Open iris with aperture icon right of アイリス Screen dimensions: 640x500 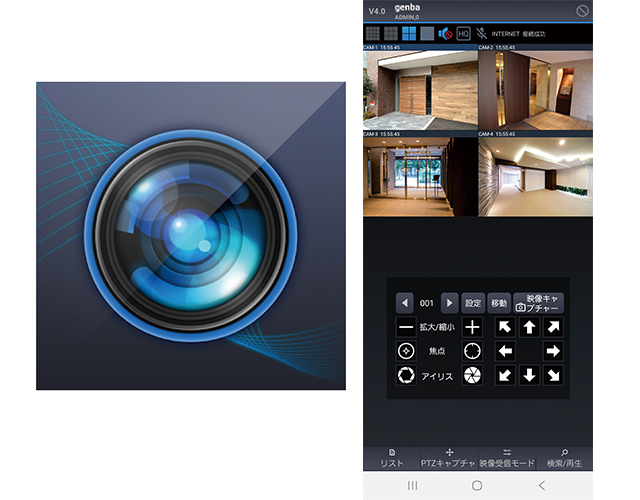click(472, 375)
